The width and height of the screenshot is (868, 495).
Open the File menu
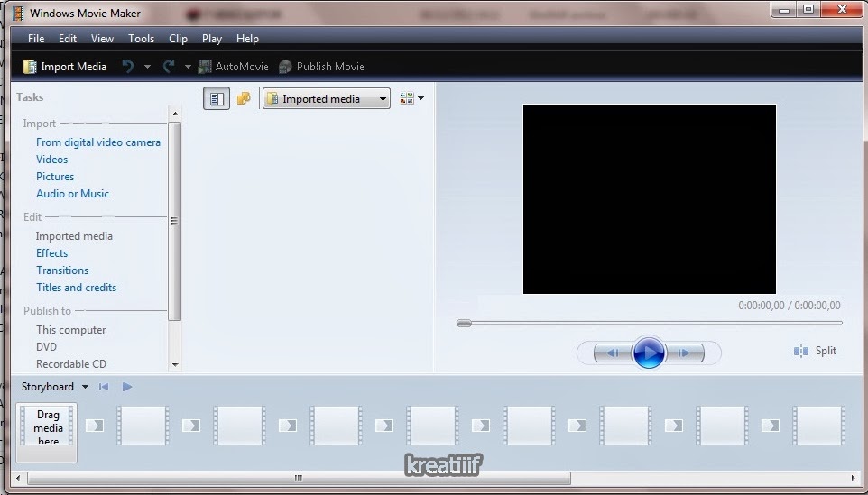click(36, 38)
